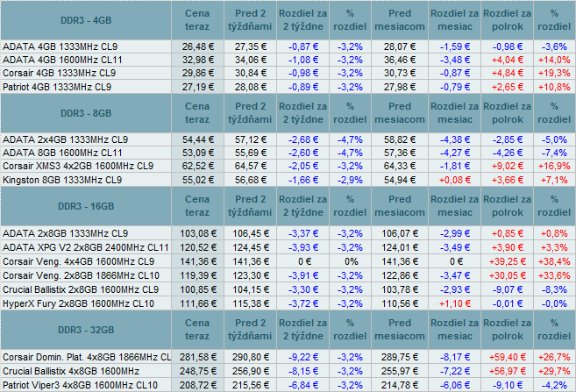Select the +38,4% percent difference value
576x392 pixels.
point(554,261)
